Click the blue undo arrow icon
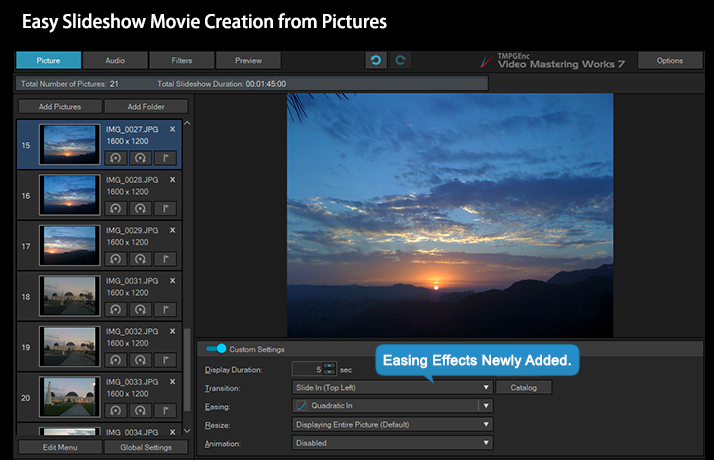Viewport: 714px width, 460px height. pyautogui.click(x=376, y=60)
